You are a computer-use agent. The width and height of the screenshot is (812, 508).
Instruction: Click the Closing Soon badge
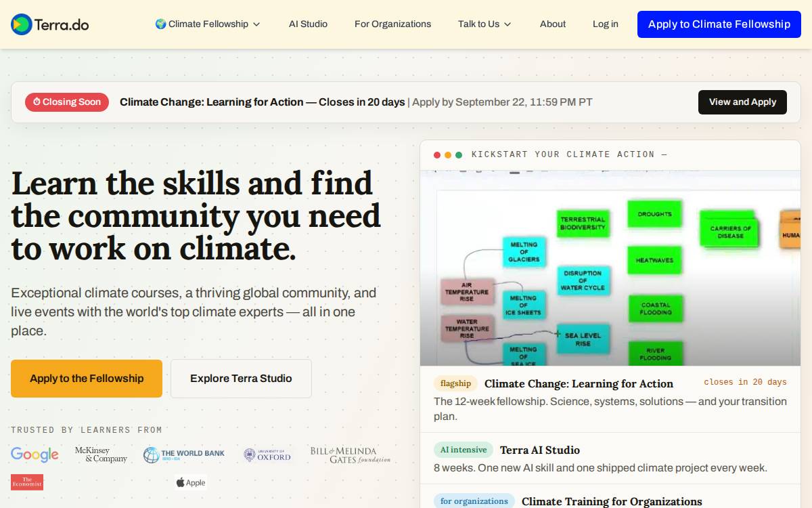[x=67, y=102]
